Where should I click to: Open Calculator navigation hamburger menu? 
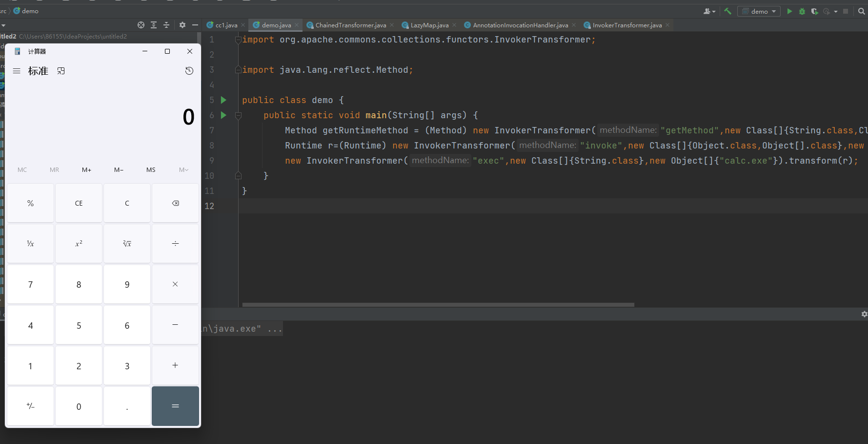(17, 71)
